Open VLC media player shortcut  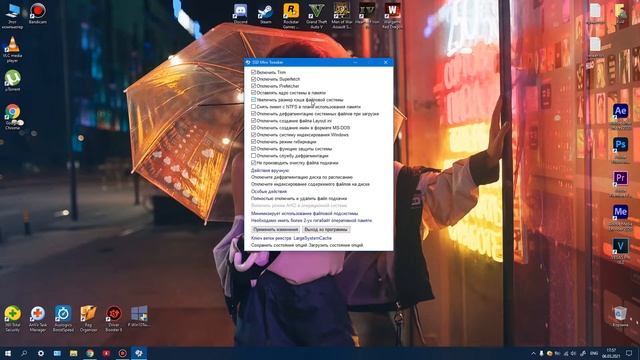(x=13, y=49)
